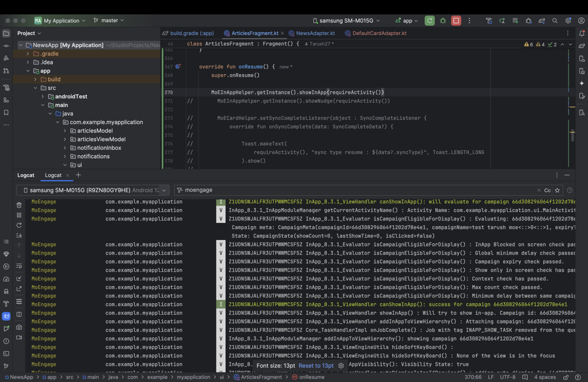This screenshot has width=588, height=382.
Task: Toggle soft-wrap in logcat side toolbar
Action: coord(19,265)
